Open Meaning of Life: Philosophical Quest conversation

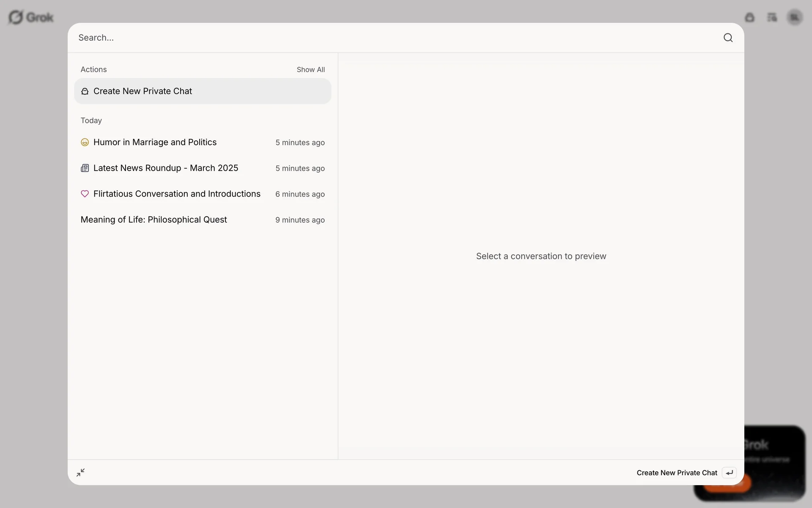tap(154, 220)
